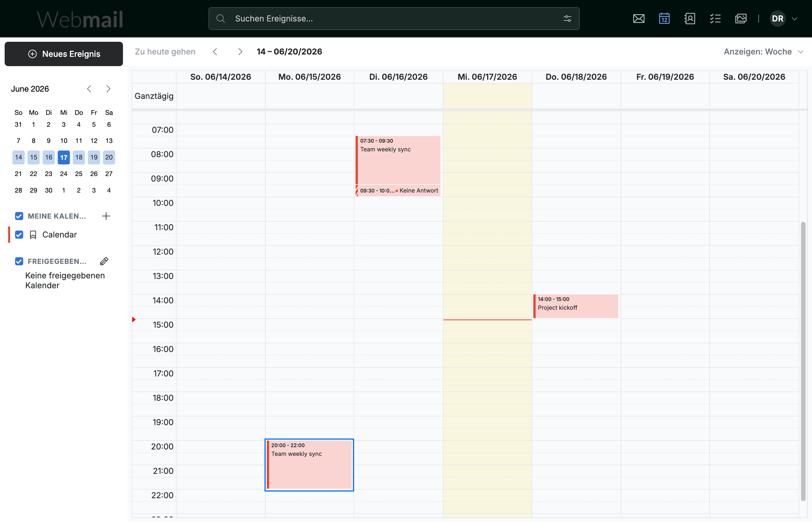Open search filter options icon

click(x=567, y=19)
